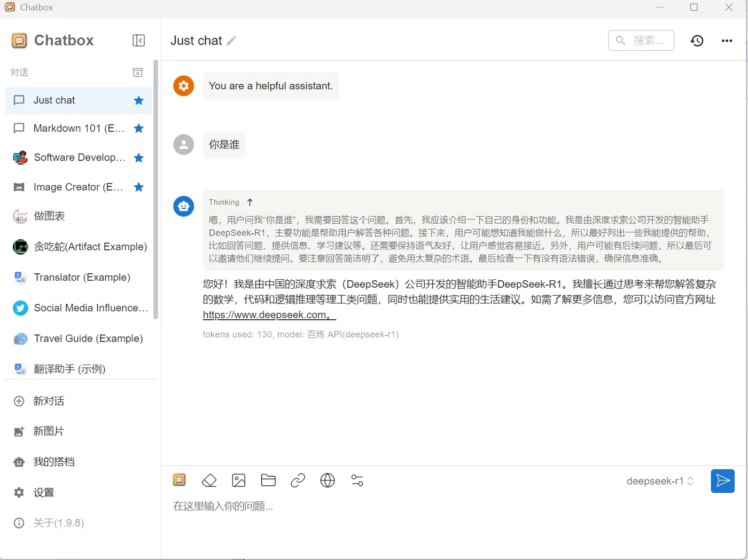The image size is (748, 560).
Task: Collapse the Thinking section arrow
Action: [250, 202]
